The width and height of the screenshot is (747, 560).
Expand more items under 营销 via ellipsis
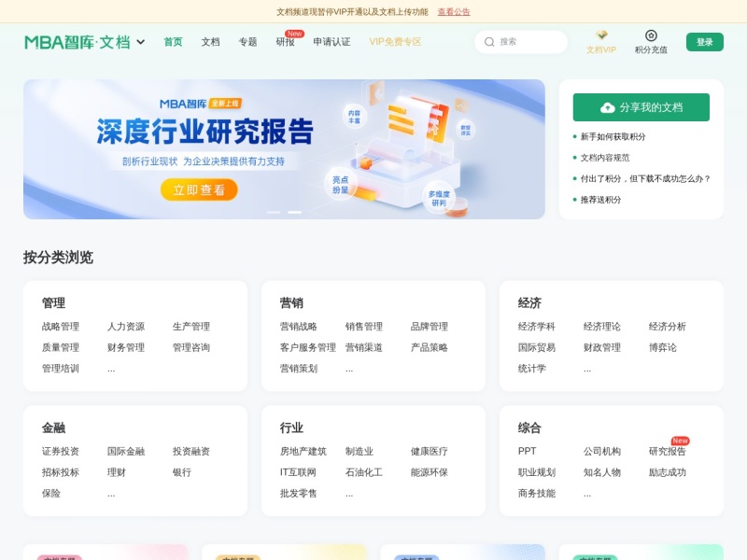point(349,369)
